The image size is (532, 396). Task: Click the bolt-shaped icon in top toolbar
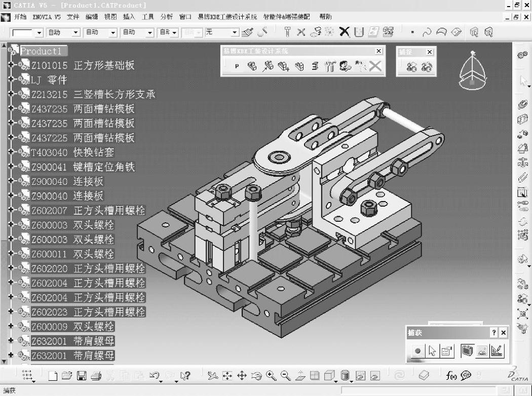click(287, 32)
